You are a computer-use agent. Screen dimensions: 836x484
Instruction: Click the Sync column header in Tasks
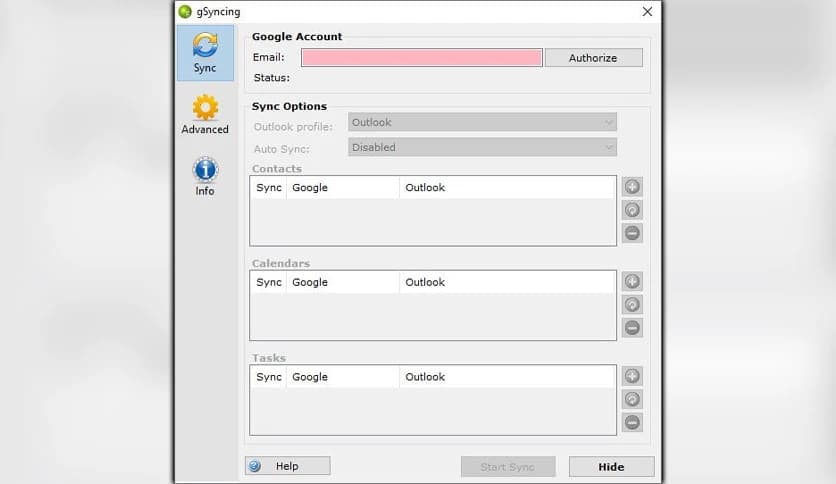[x=269, y=377]
